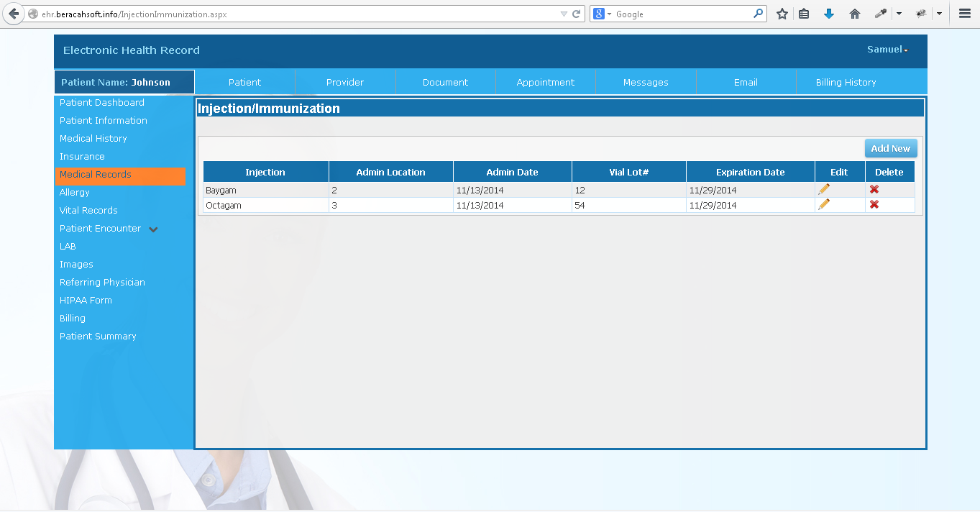The width and height of the screenshot is (980, 512).
Task: Reload the page with the refresh icon
Action: click(576, 14)
